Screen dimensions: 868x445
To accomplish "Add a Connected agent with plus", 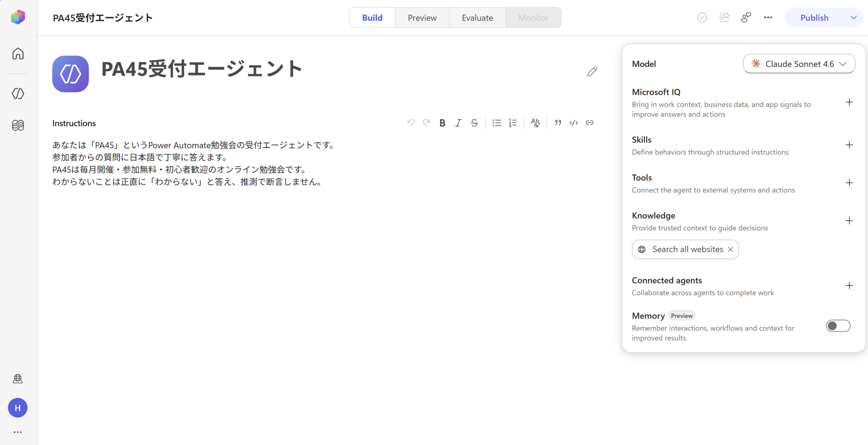I will 849,286.
